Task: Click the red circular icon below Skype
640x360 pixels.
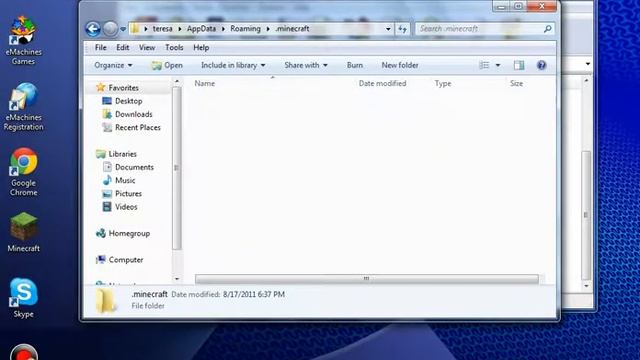Action: point(24,352)
